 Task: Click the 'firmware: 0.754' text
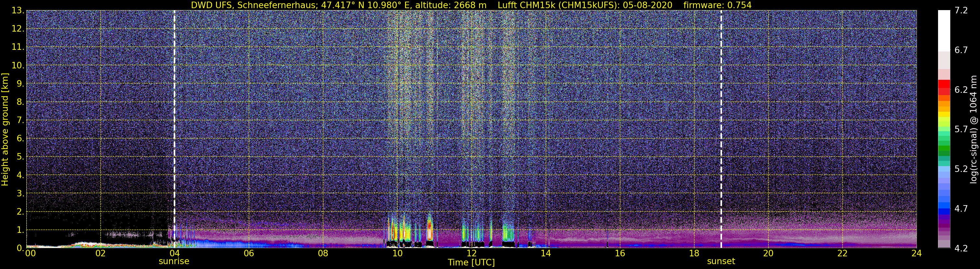(x=718, y=5)
